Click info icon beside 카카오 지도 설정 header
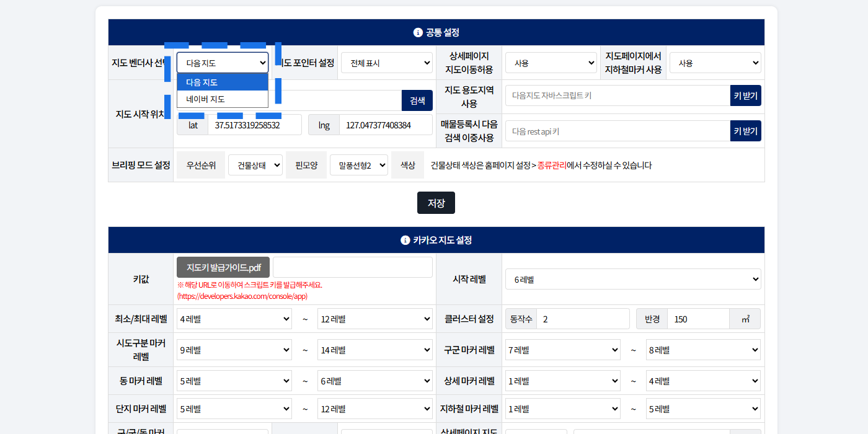This screenshot has height=434, width=868. tap(405, 240)
